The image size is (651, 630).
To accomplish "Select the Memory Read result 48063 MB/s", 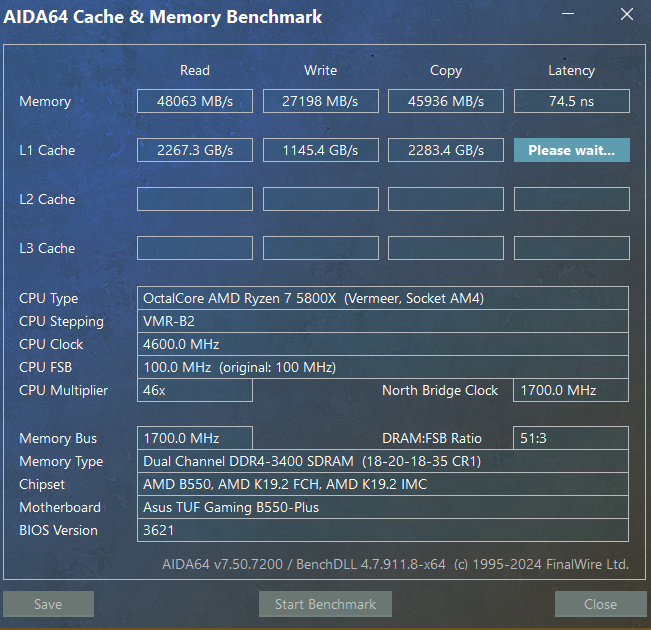I will 195,101.
